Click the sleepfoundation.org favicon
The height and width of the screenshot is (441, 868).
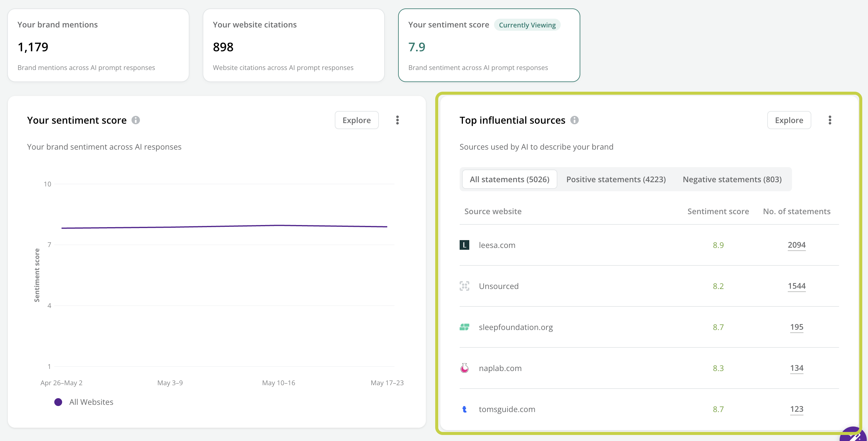point(464,327)
